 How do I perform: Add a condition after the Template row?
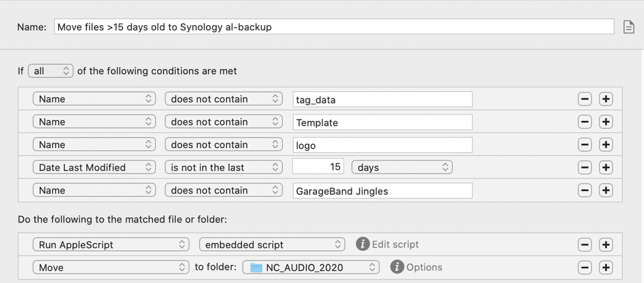point(605,122)
